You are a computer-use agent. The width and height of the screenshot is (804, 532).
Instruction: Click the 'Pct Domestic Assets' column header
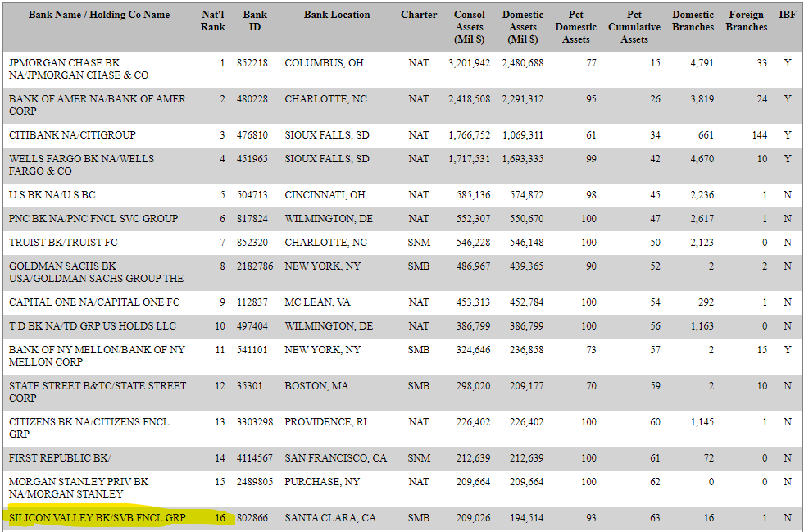(x=576, y=27)
